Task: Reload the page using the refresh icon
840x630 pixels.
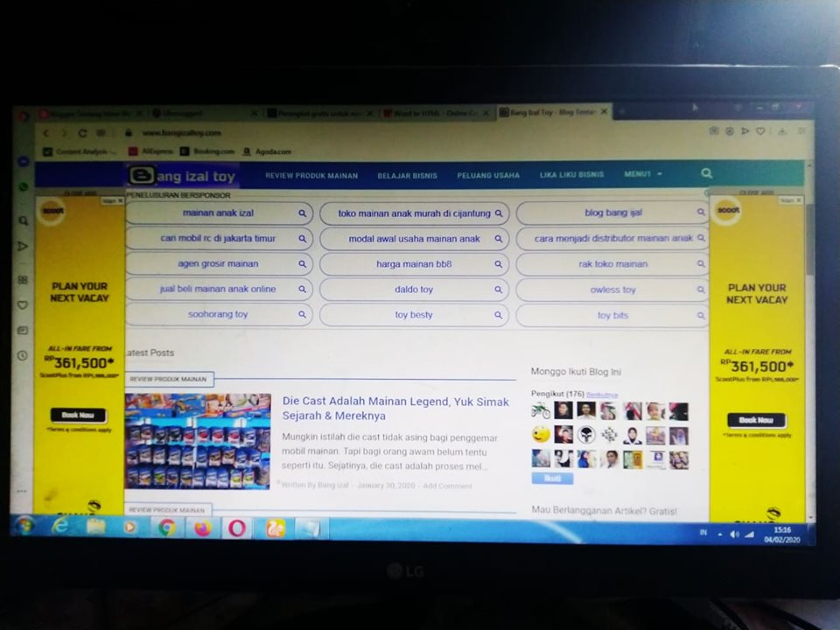Action: (x=83, y=133)
